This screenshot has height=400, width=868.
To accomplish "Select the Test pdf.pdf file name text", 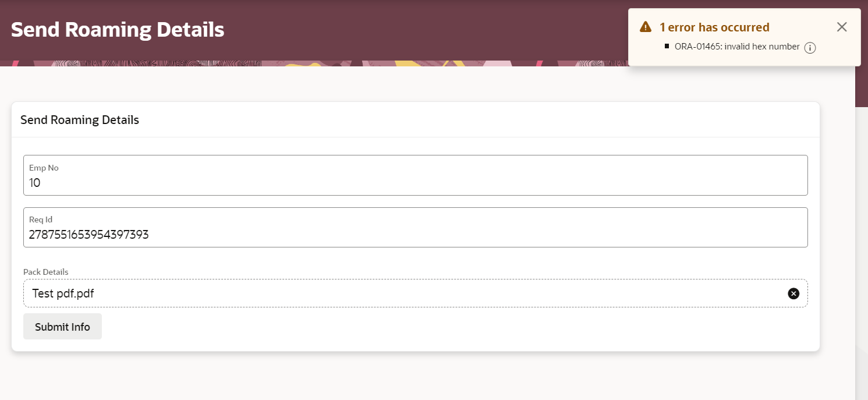I will 63,293.
